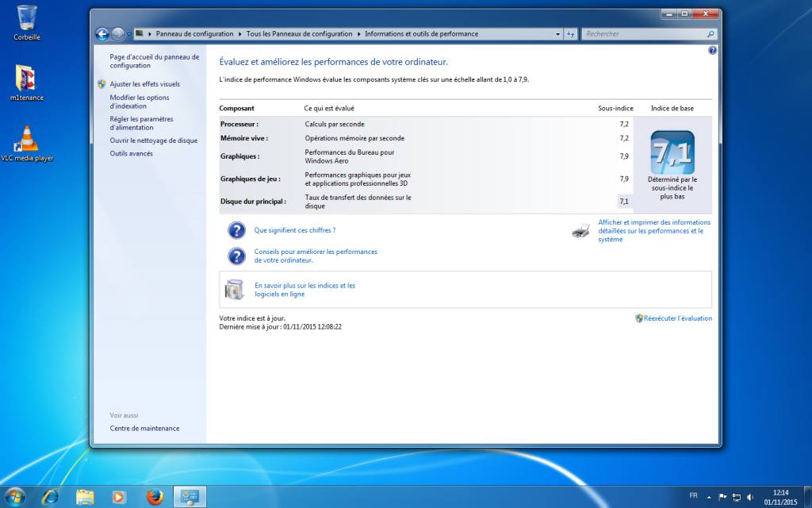Launch Firefox from the taskbar
Screen dimensions: 812x508
tap(155, 497)
